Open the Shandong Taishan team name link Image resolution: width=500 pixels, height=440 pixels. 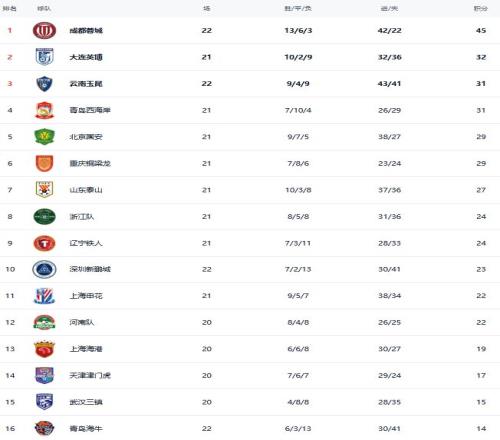point(86,190)
